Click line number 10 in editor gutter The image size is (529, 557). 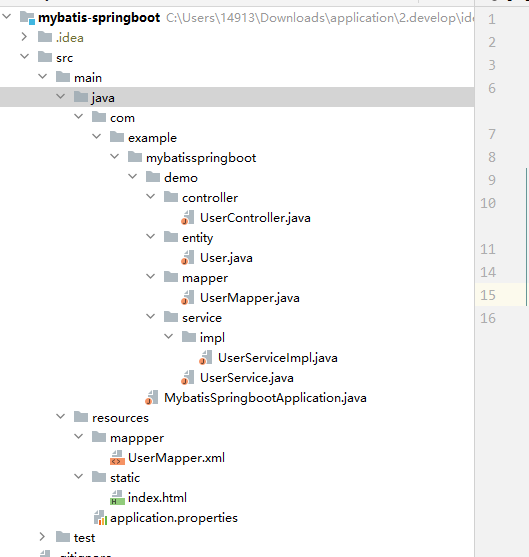(x=488, y=203)
